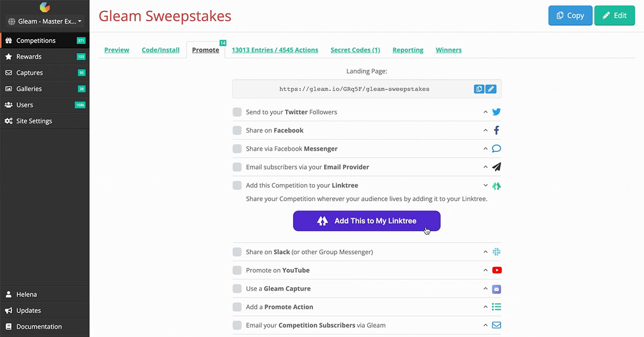
Task: Click the Slack logo icon
Action: click(496, 252)
